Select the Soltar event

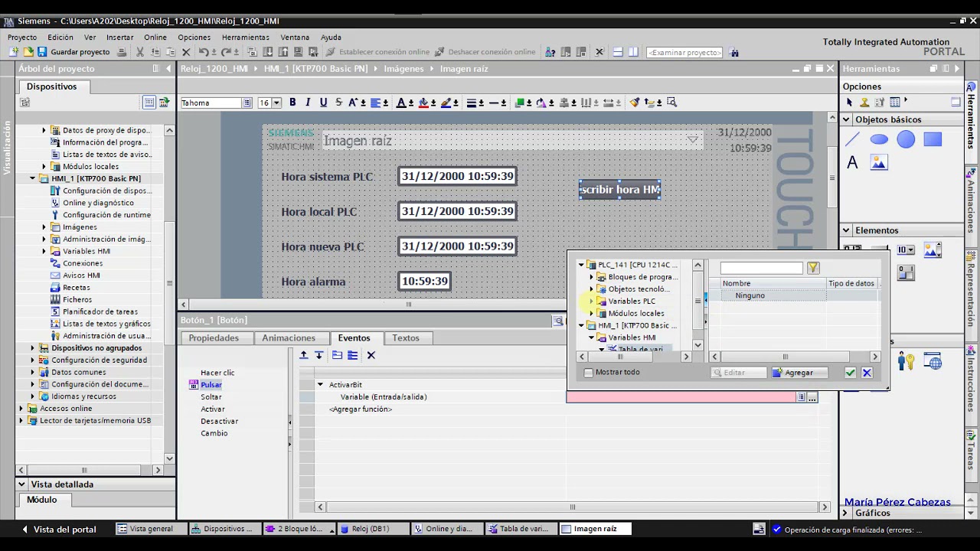(211, 397)
